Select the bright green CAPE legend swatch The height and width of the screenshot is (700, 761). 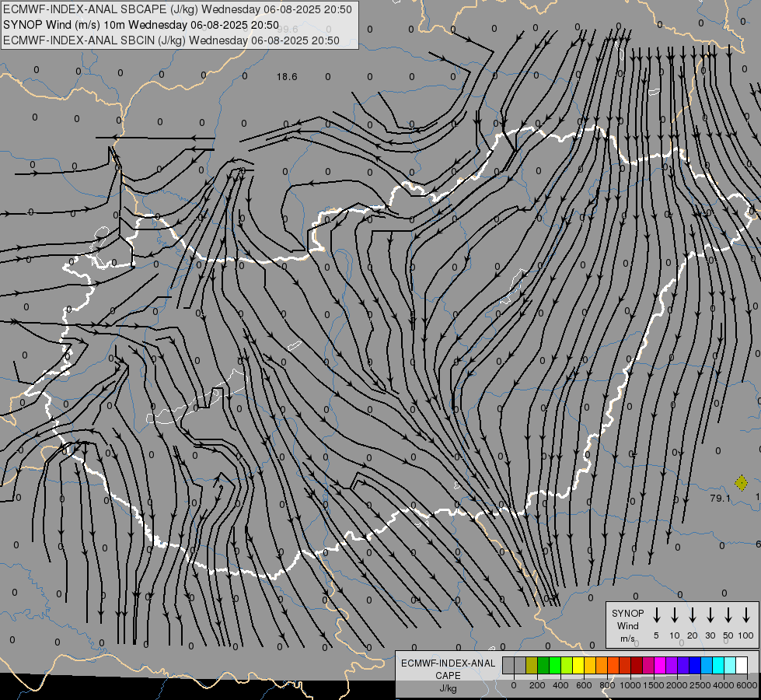point(555,665)
